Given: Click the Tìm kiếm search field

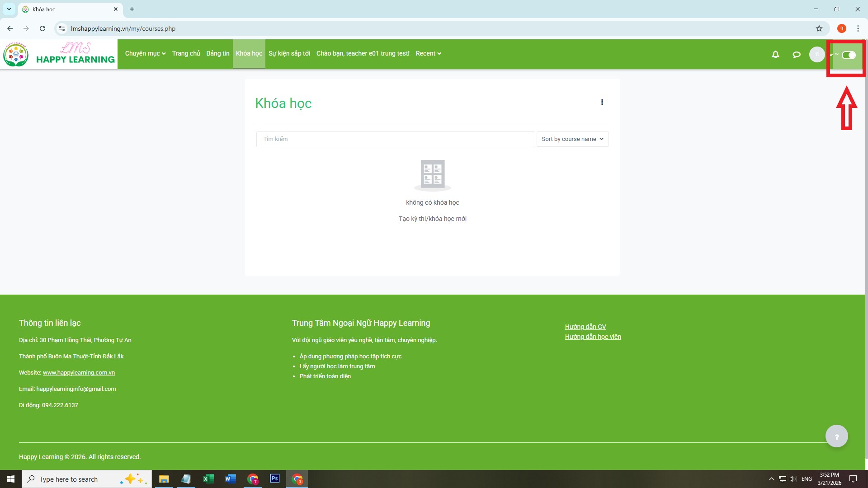Looking at the screenshot, I should pos(395,139).
